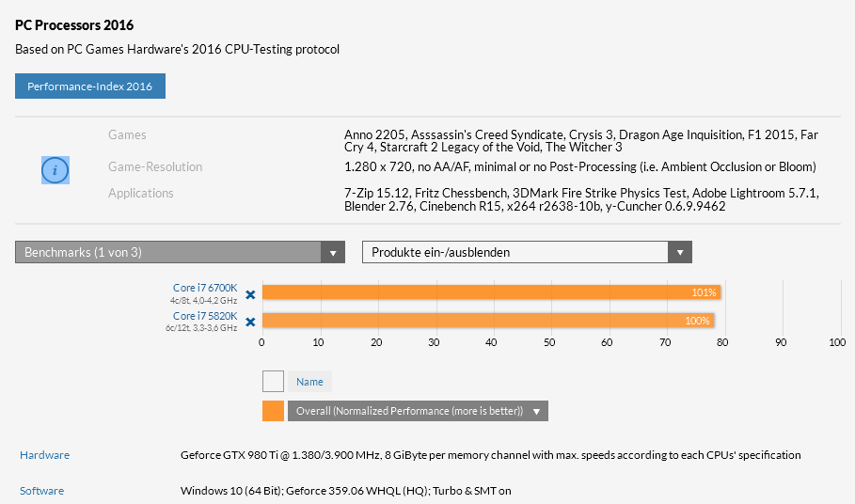Click the Games label

coord(127,134)
